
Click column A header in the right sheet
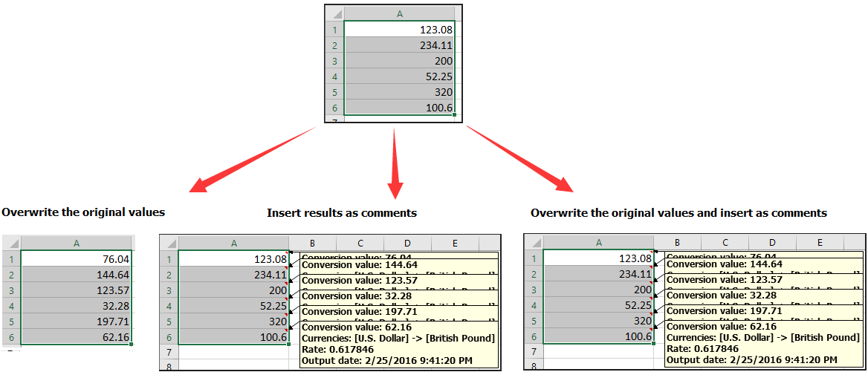598,243
